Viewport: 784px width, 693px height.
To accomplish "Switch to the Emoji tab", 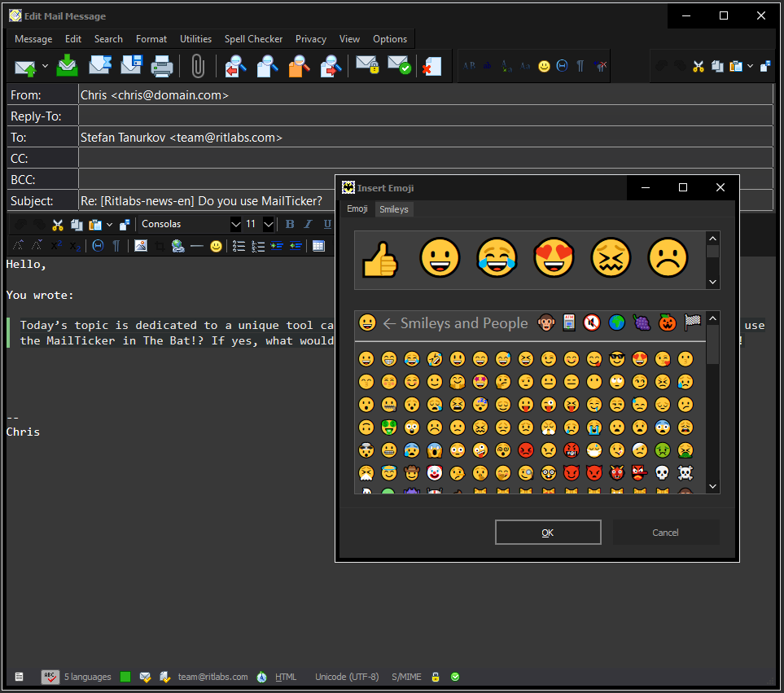I will [x=357, y=209].
